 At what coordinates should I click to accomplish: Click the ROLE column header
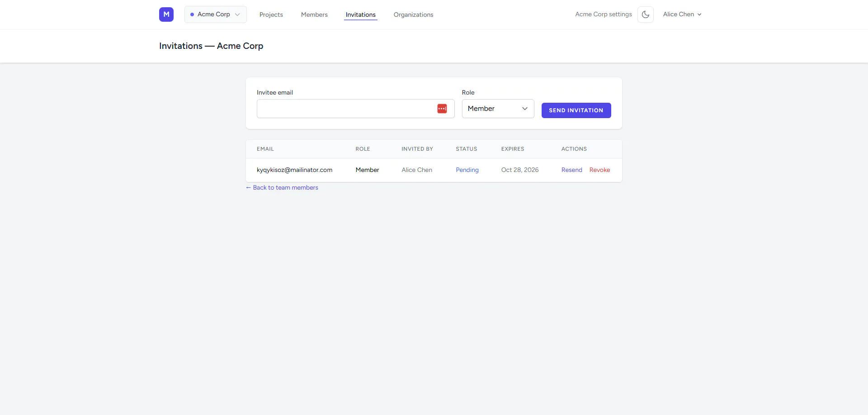[x=363, y=149]
